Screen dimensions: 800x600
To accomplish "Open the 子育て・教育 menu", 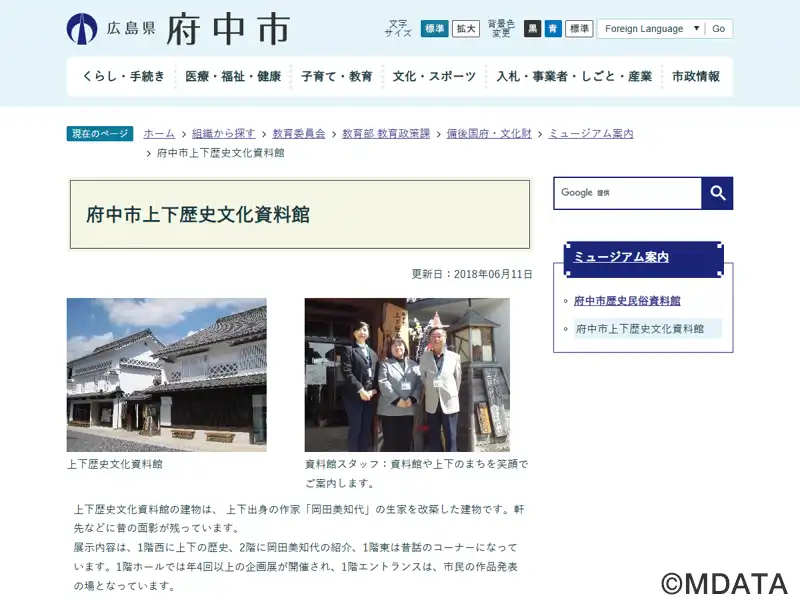I will pyautogui.click(x=337, y=77).
